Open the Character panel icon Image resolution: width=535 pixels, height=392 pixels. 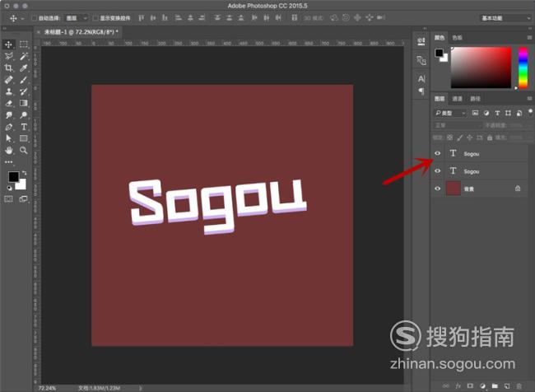[x=421, y=79]
